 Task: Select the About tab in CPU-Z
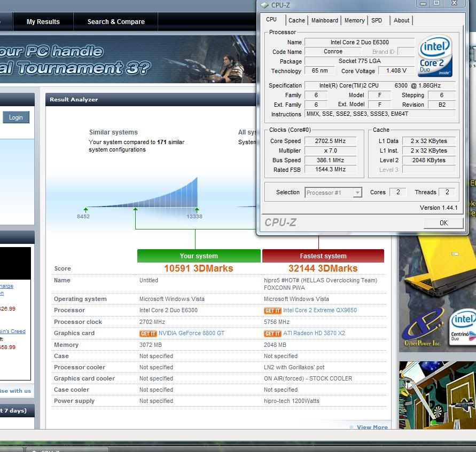point(401,20)
